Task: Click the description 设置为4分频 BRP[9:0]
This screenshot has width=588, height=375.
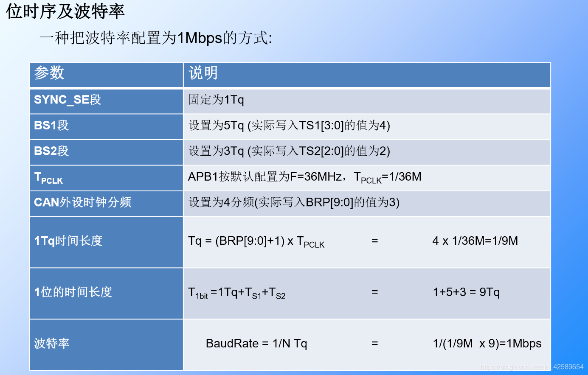Action: [294, 202]
